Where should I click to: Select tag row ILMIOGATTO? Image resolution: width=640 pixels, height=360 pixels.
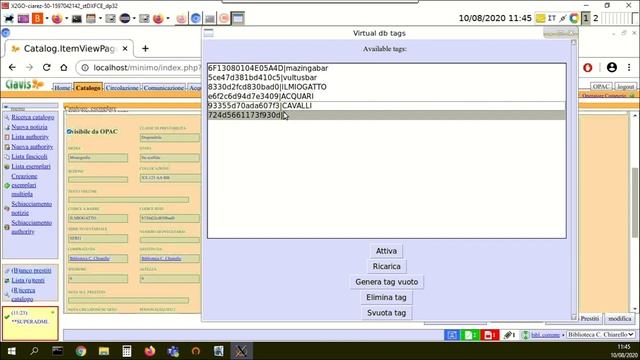(x=387, y=87)
